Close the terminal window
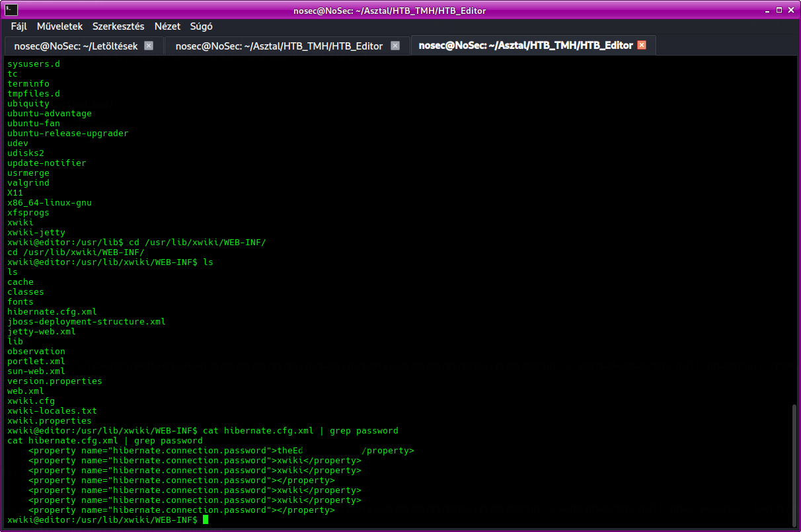Viewport: 801px width, 532px height. coord(790,9)
